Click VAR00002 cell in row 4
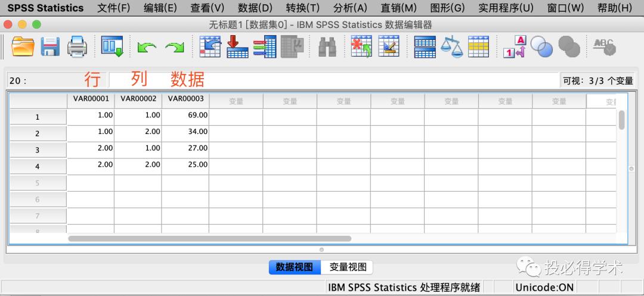This screenshot has height=296, width=644. (x=138, y=166)
